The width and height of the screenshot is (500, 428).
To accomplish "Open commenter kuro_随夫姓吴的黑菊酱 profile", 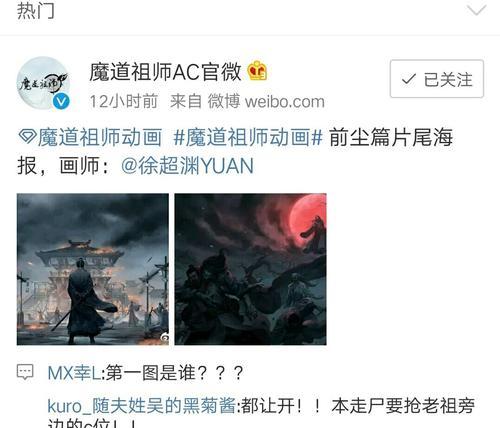I will (142, 406).
